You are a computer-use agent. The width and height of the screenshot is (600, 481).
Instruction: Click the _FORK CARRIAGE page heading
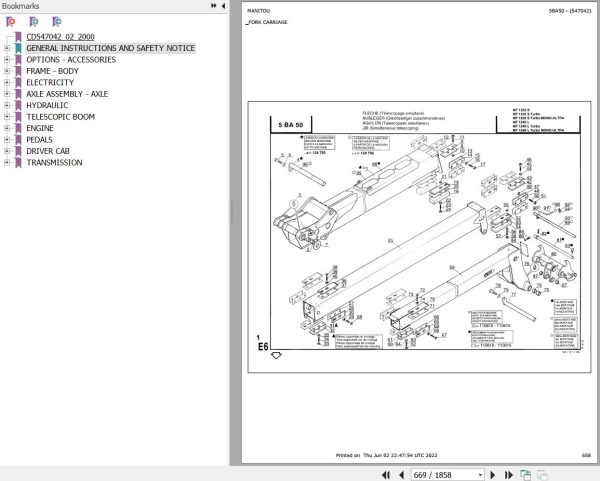click(267, 22)
